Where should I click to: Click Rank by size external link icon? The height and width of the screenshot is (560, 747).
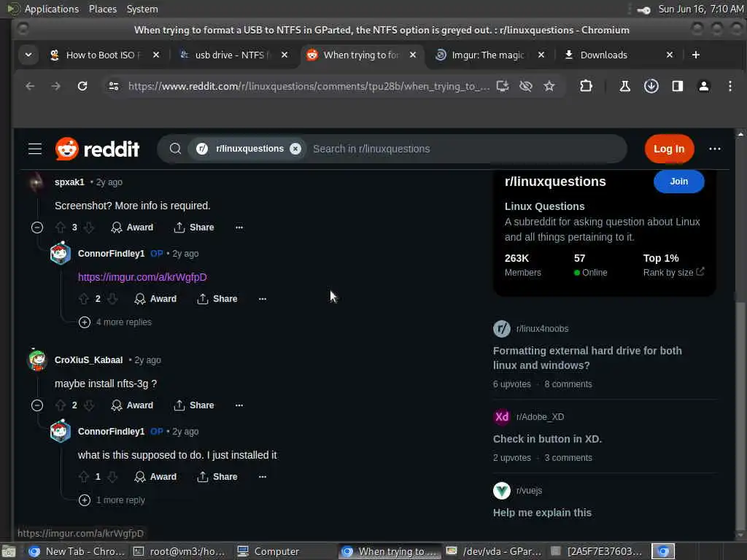tap(700, 272)
